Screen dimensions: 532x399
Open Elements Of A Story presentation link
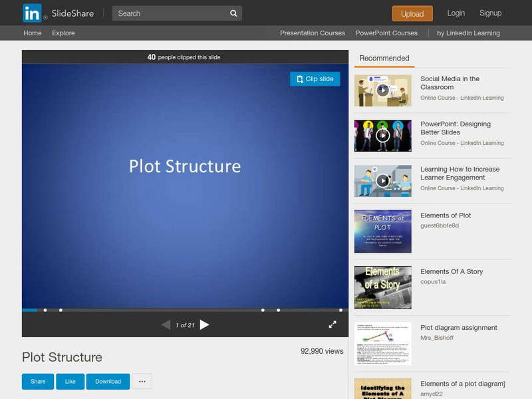click(x=452, y=271)
